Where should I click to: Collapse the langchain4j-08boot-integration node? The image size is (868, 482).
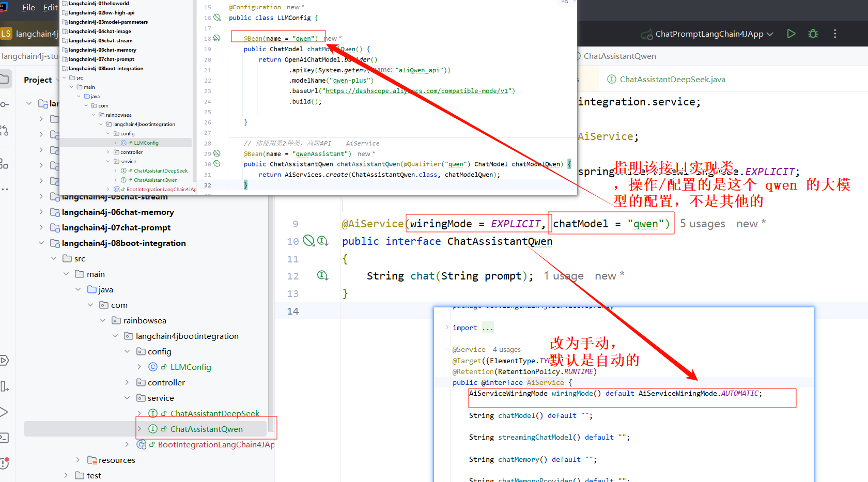41,243
